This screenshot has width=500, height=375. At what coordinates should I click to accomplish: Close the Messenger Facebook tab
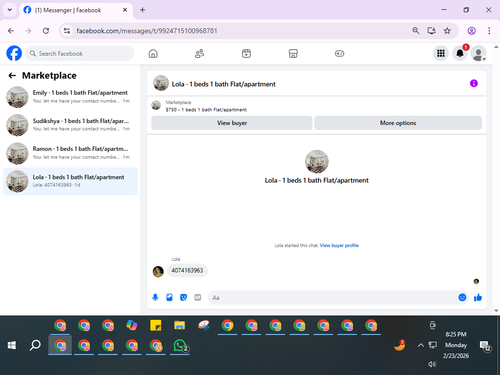click(x=125, y=10)
